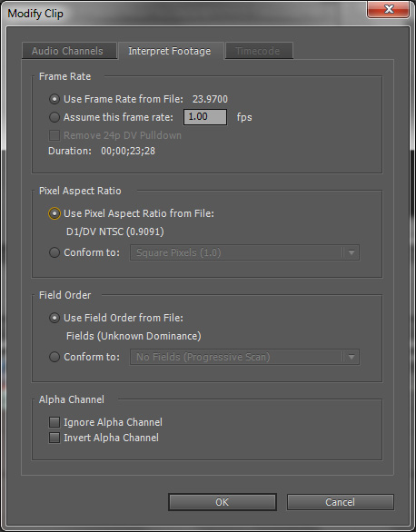Confirm changes with the OK button
Viewport: 416px width, 532px height.
coord(223,502)
